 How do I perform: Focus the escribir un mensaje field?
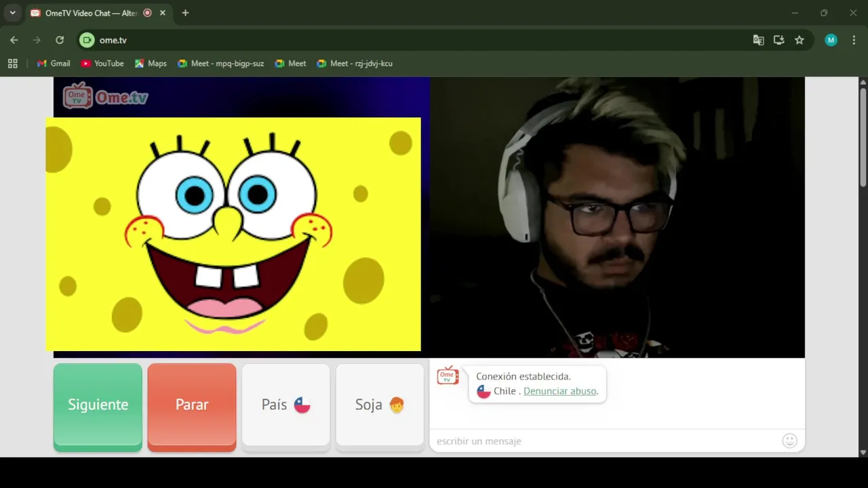click(604, 441)
